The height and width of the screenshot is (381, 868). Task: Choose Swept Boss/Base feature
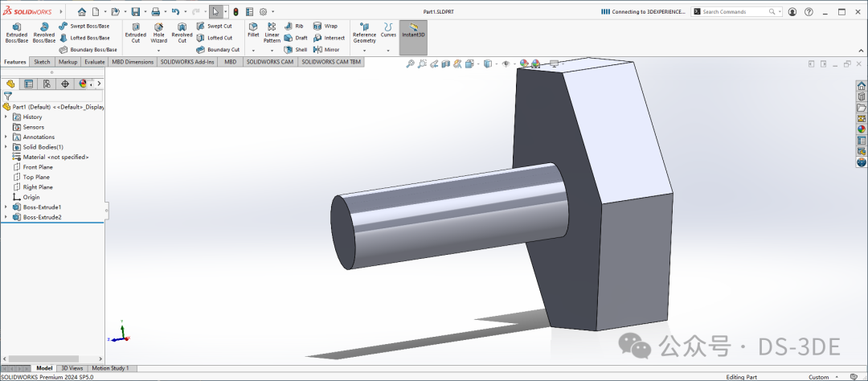84,26
